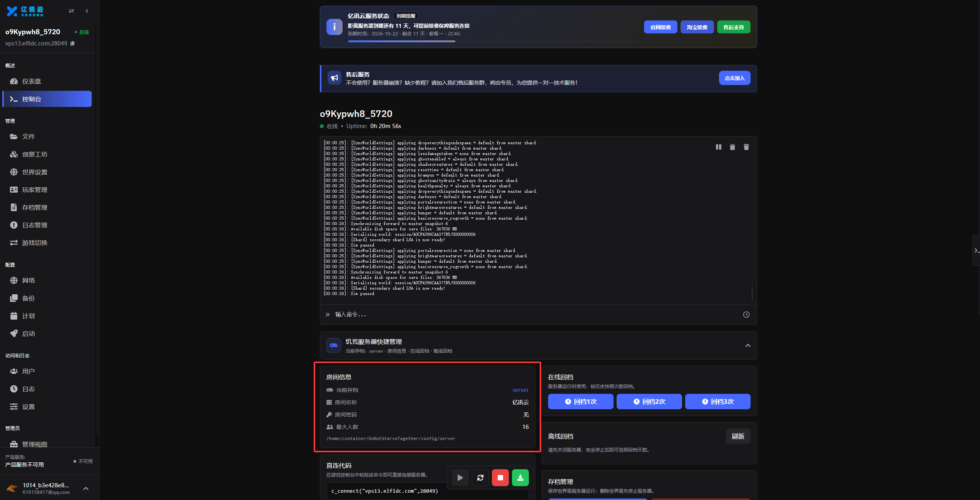Expand the user account menu
Screen dimensions: 980x500
pos(86,488)
